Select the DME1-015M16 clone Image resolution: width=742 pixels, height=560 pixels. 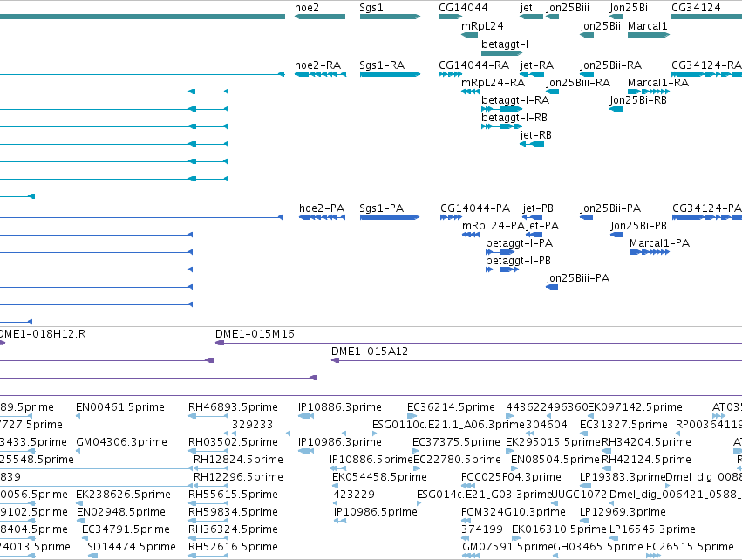pos(479,343)
